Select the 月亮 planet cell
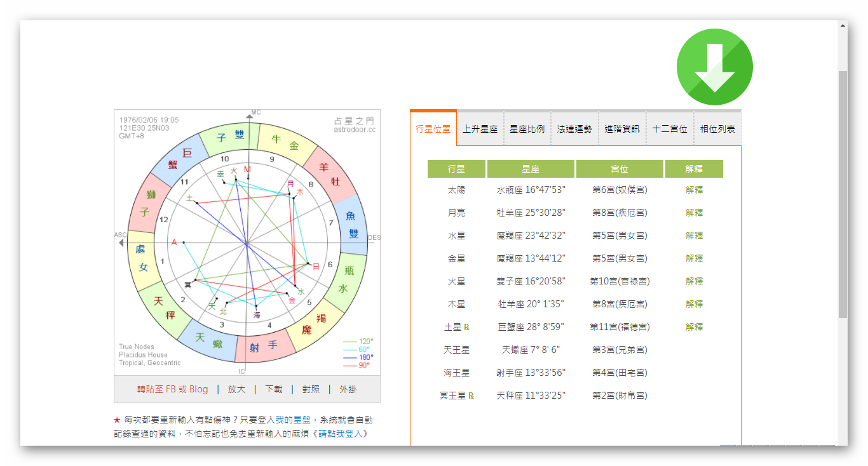Screen dimensions: 868x466 456,213
